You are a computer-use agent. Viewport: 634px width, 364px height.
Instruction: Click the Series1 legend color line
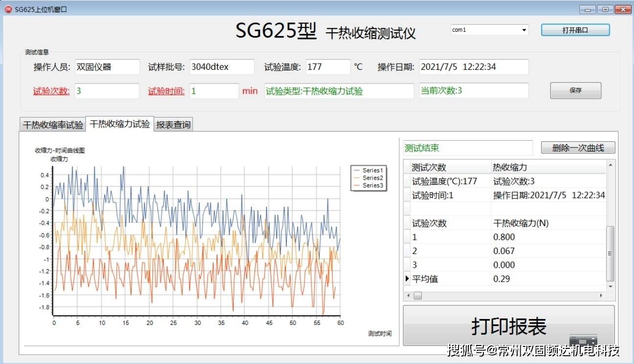(x=356, y=171)
